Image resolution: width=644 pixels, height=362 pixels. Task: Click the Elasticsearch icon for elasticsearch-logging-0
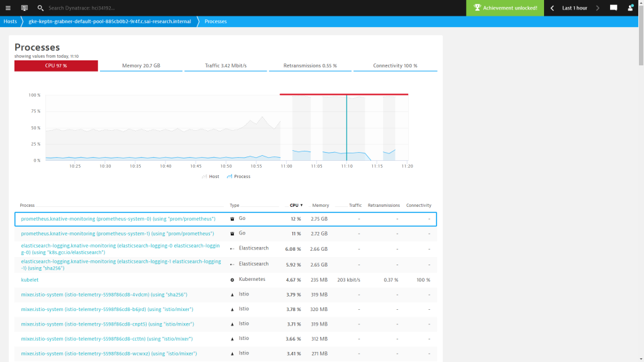(x=232, y=248)
